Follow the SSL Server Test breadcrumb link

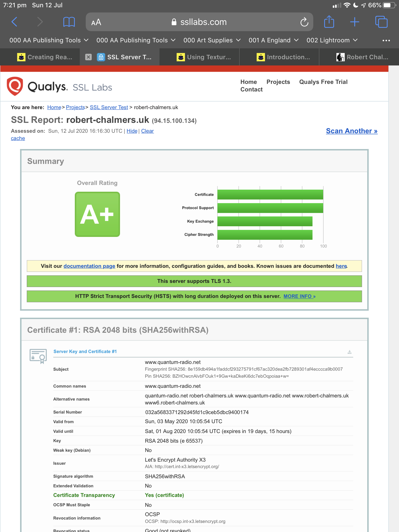109,107
